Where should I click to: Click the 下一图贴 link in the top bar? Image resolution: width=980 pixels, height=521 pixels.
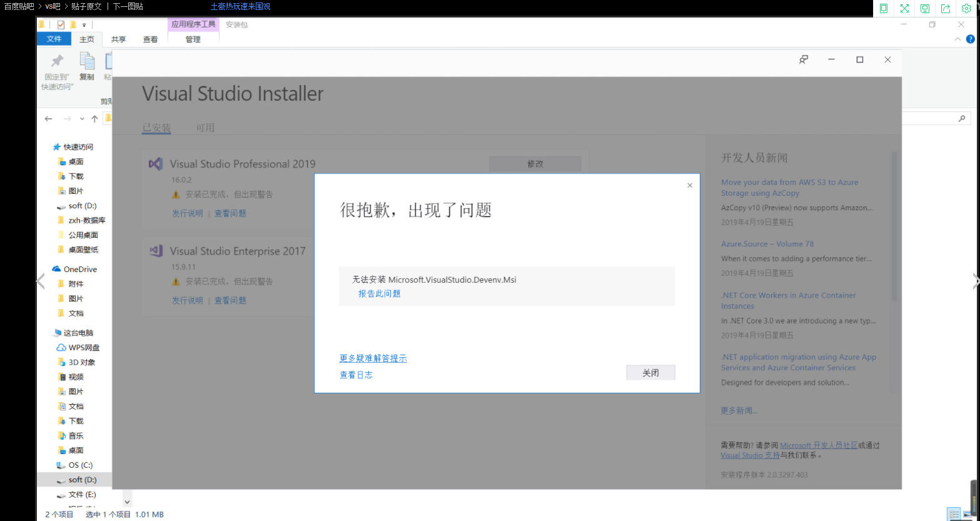[128, 6]
